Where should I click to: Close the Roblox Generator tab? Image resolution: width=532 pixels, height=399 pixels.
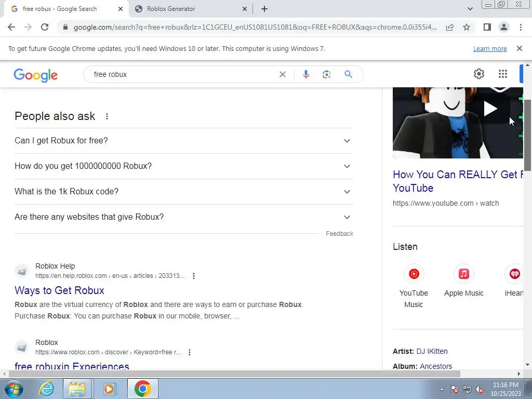pyautogui.click(x=245, y=9)
